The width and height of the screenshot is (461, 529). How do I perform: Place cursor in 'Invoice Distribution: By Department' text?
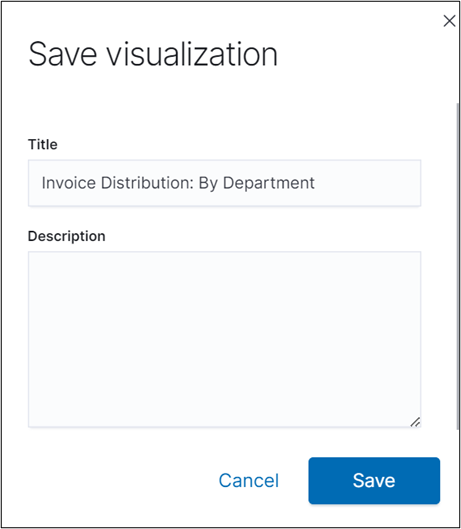(x=178, y=183)
